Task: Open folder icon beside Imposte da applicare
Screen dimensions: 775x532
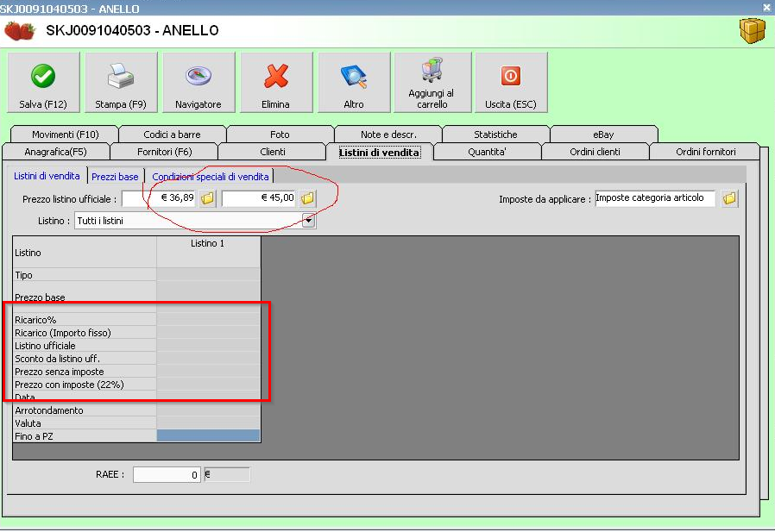Action: tap(729, 198)
